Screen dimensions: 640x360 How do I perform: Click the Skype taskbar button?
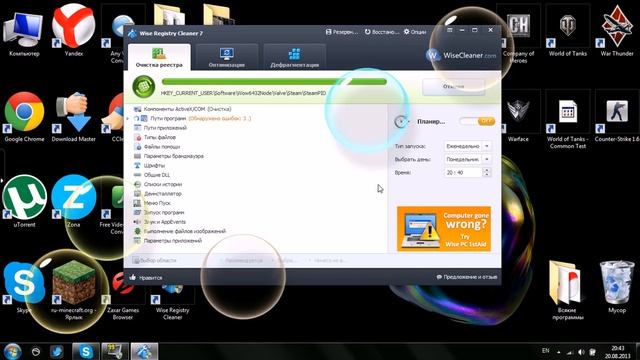(86, 351)
